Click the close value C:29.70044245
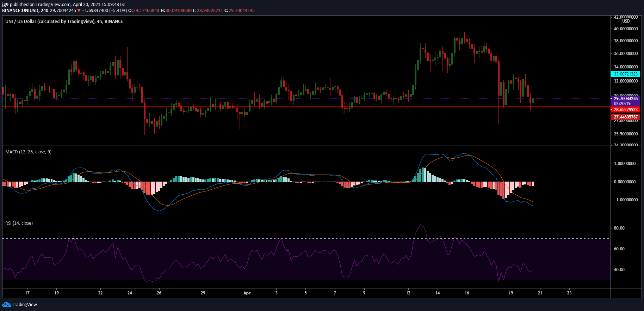The width and height of the screenshot is (644, 311). (240, 11)
